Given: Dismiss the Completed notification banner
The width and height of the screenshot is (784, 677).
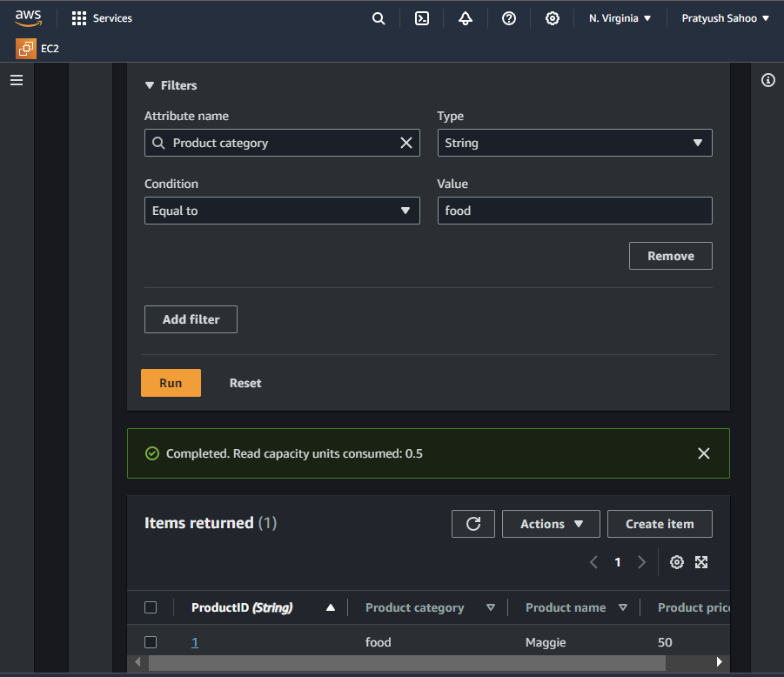Looking at the screenshot, I should pyautogui.click(x=704, y=453).
